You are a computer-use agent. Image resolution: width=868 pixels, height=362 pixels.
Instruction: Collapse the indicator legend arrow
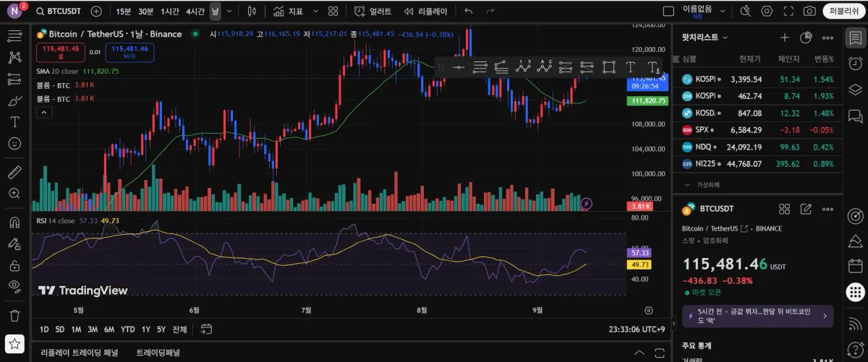[x=43, y=112]
